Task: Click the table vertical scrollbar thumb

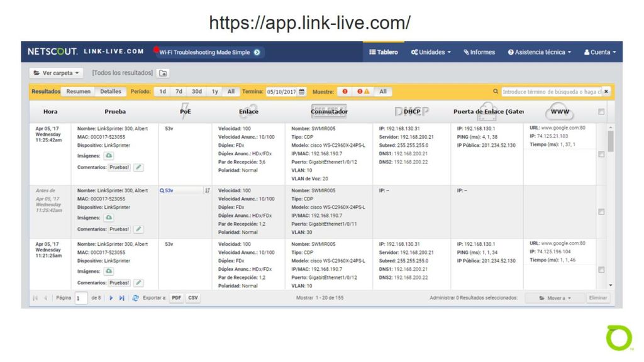Action: pyautogui.click(x=611, y=141)
